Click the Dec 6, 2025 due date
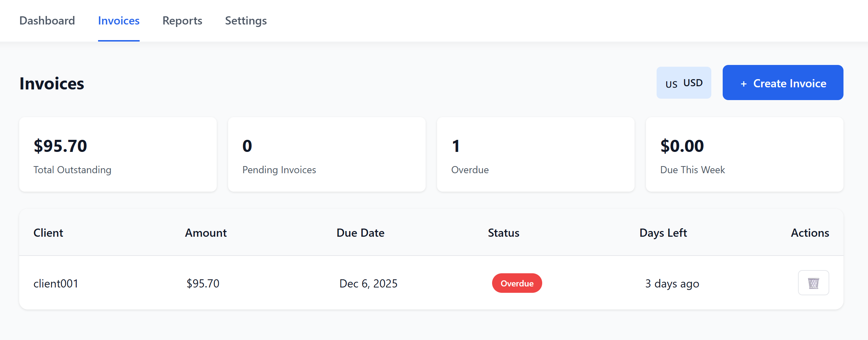 [368, 283]
